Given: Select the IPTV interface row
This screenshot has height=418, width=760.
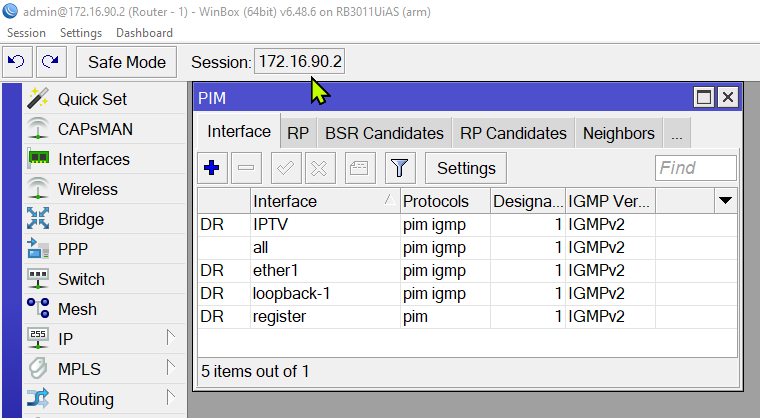Looking at the screenshot, I should click(x=467, y=225).
